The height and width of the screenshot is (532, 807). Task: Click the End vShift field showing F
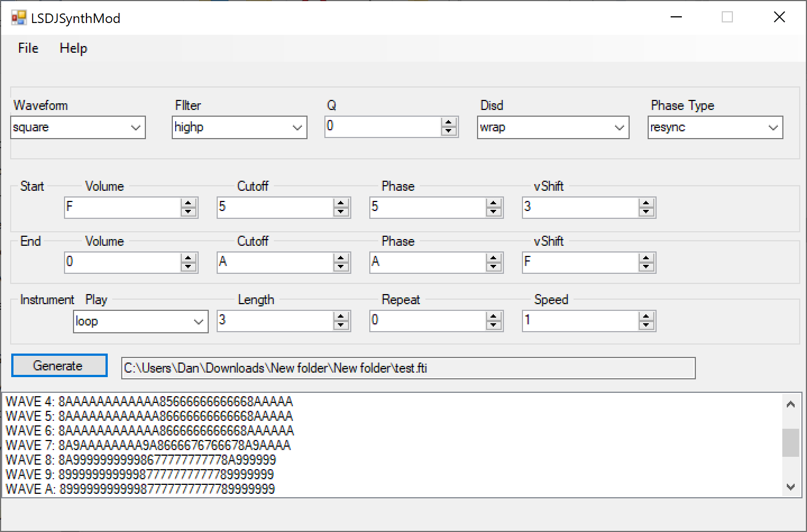pos(581,263)
